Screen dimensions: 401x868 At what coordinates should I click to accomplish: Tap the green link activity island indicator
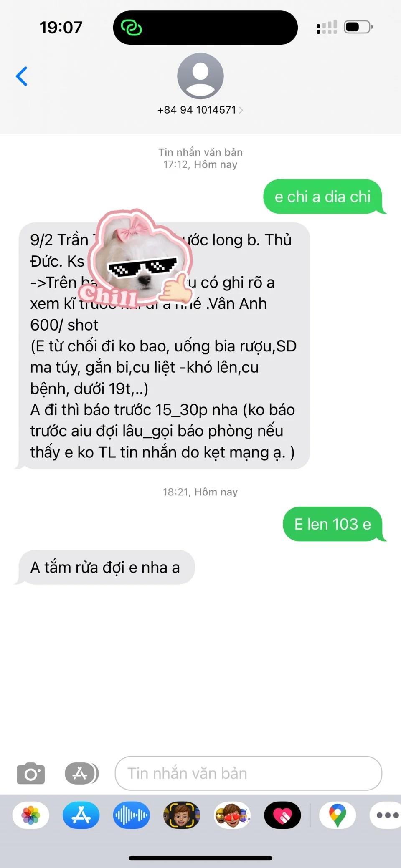(132, 28)
